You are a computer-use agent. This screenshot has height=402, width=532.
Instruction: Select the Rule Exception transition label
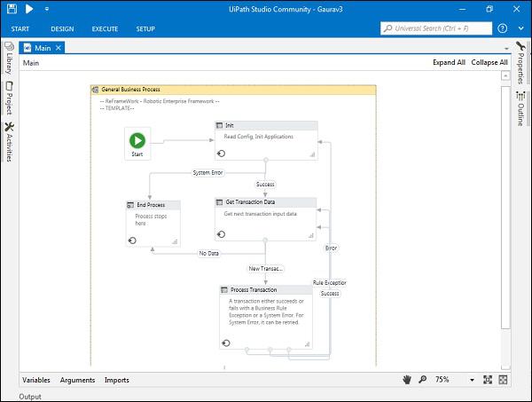(x=330, y=283)
